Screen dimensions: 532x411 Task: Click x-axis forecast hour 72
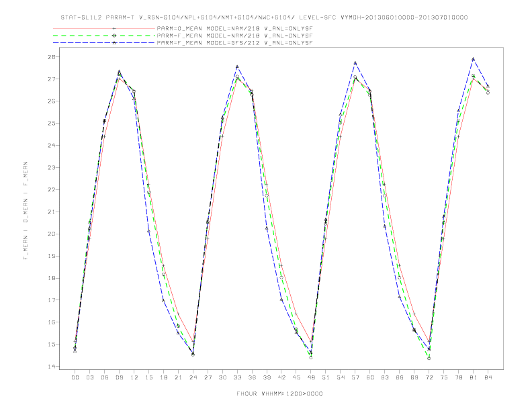click(x=429, y=377)
